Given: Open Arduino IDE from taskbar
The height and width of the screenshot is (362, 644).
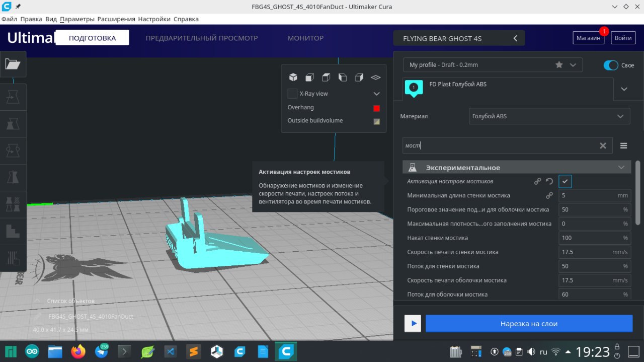Looking at the screenshot, I should click(32, 351).
